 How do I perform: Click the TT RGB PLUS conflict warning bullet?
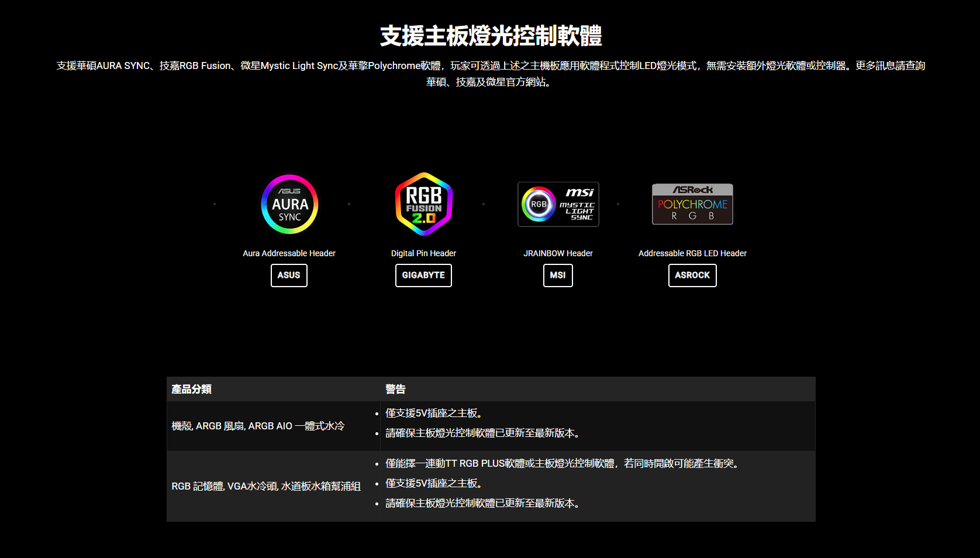[x=564, y=464]
